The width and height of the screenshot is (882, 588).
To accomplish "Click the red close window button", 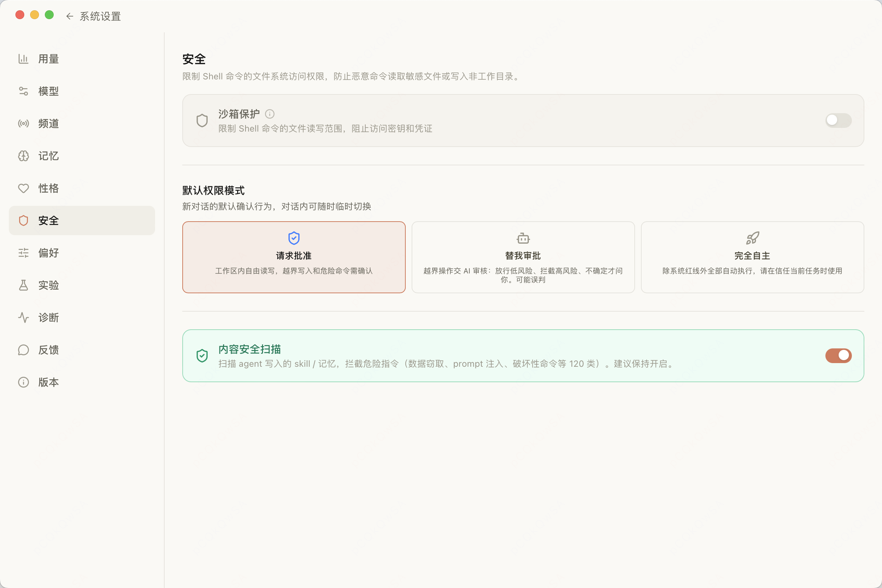I will pos(20,15).
